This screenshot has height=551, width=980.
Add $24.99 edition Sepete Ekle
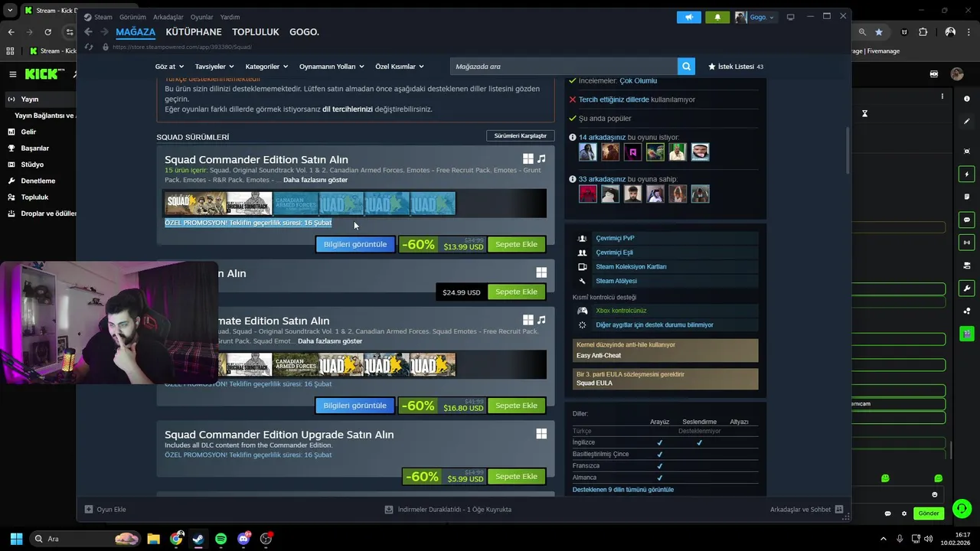[x=516, y=292]
